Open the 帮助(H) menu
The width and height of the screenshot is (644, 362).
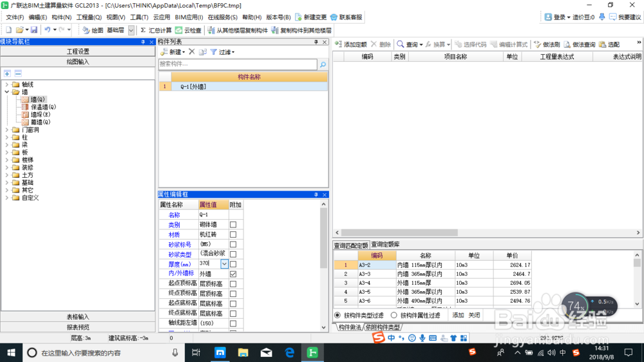(252, 17)
